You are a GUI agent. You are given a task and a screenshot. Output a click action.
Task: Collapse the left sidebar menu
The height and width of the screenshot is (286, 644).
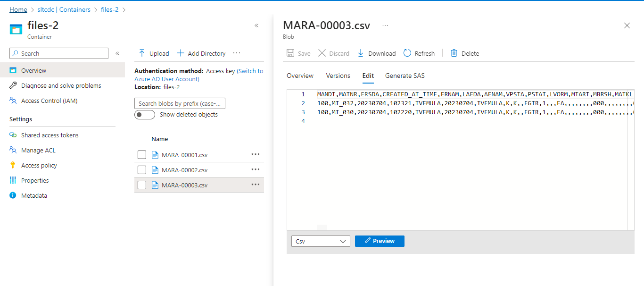click(117, 53)
